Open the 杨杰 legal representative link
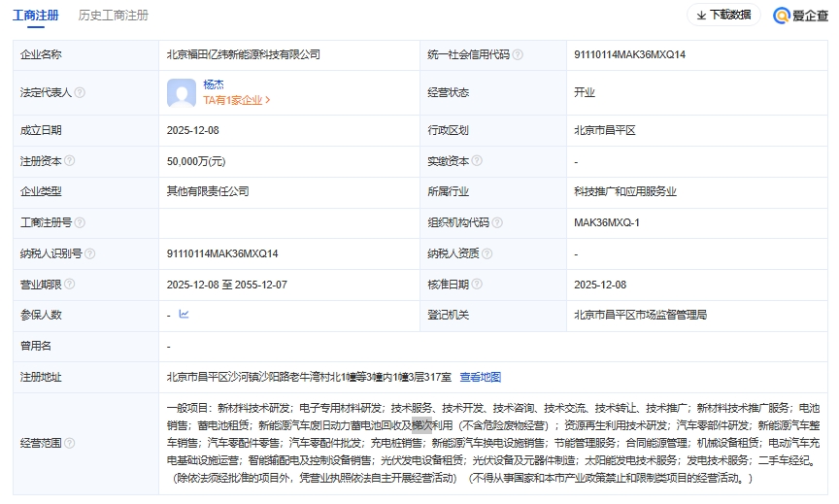 (214, 84)
